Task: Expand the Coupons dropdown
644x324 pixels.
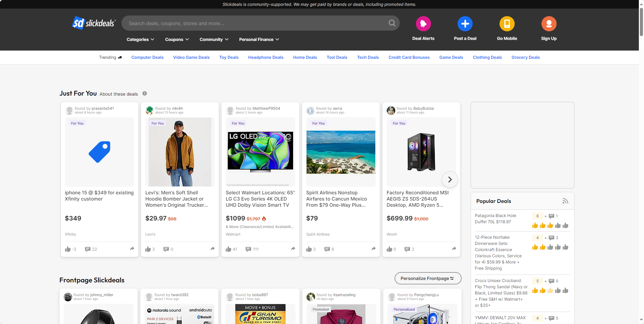Action: coord(177,39)
